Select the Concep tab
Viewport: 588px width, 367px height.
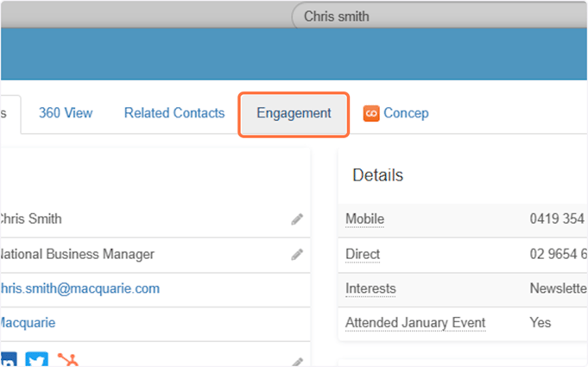(406, 113)
